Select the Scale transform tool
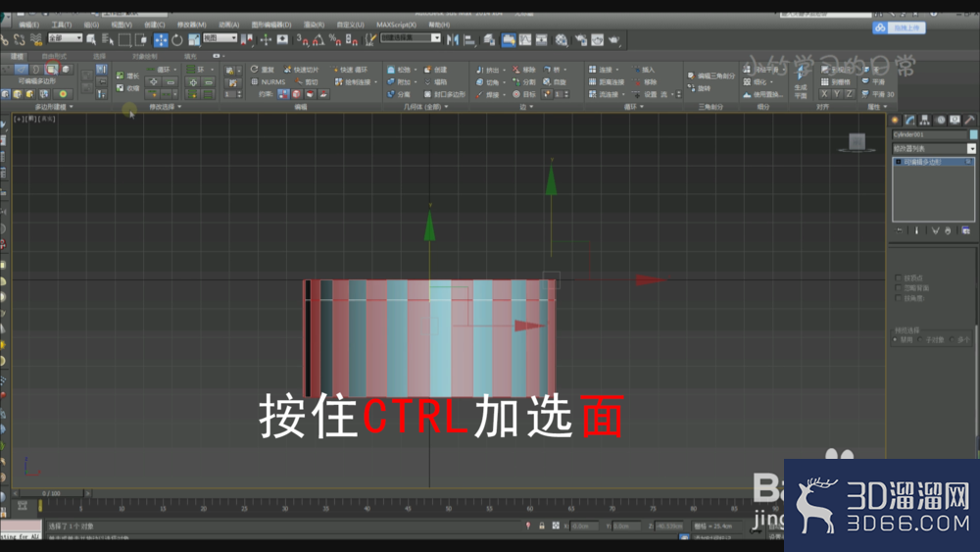The image size is (980, 552). (x=194, y=40)
